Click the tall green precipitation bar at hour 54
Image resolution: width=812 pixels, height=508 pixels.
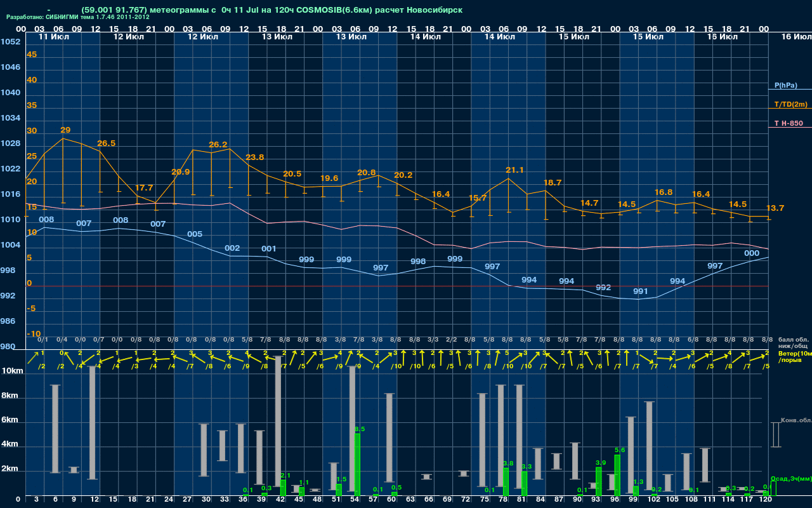pos(357,465)
